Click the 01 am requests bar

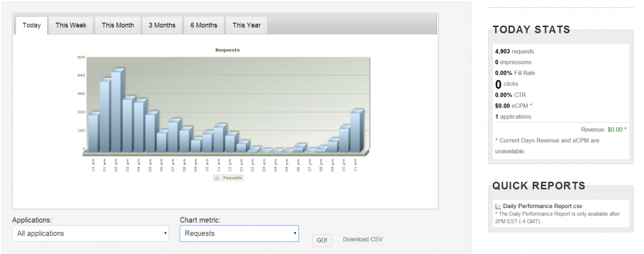tap(105, 116)
